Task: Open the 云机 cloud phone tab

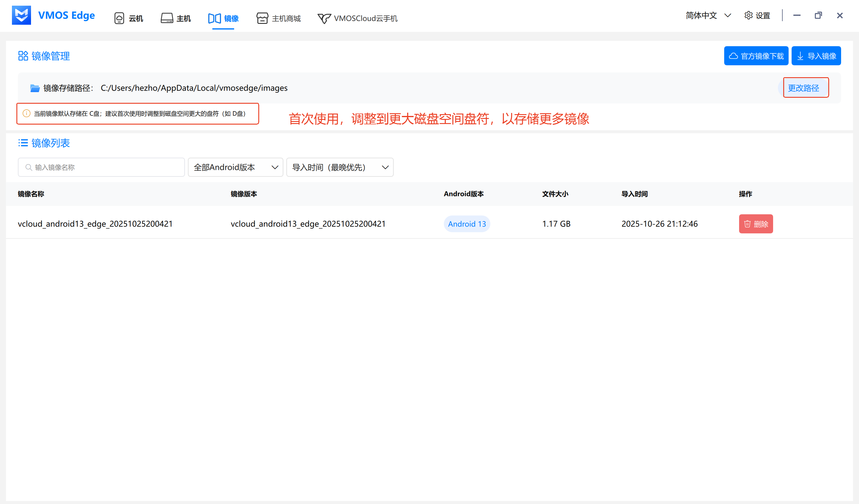Action: click(x=129, y=18)
